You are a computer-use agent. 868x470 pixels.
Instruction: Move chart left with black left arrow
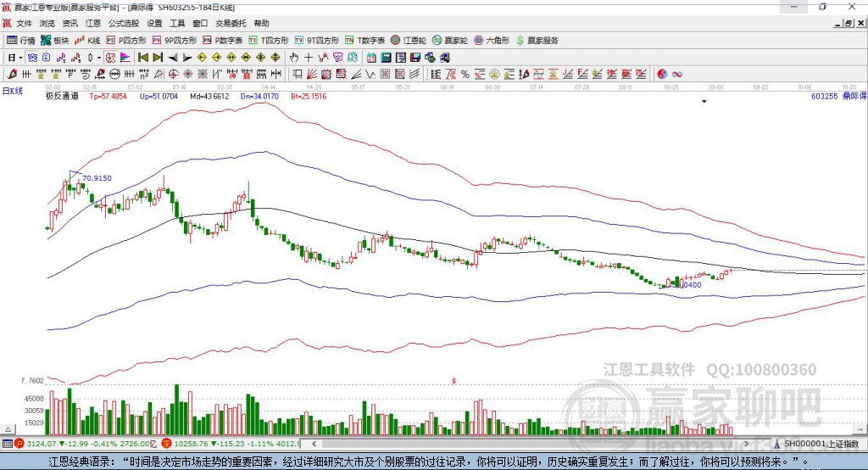click(173, 58)
